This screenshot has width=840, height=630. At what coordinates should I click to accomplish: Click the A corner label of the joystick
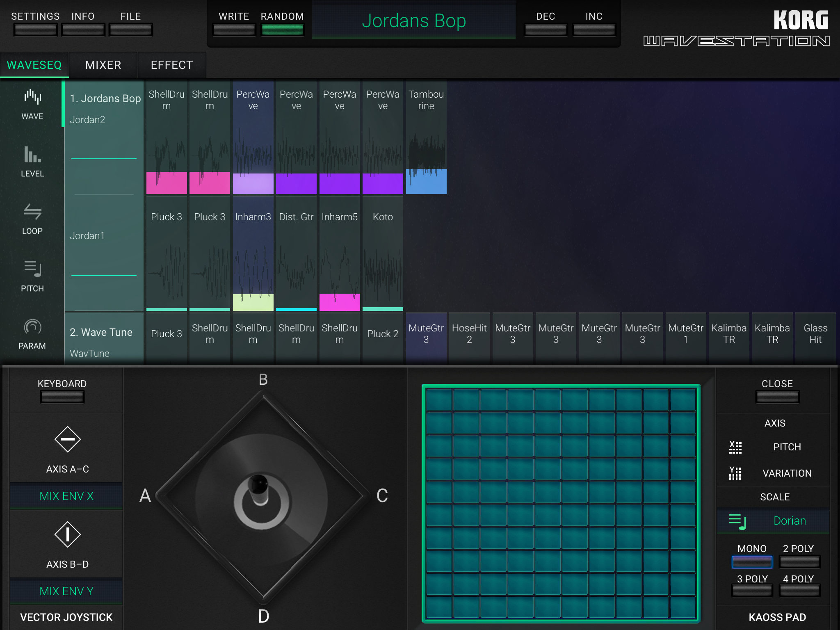tap(145, 496)
